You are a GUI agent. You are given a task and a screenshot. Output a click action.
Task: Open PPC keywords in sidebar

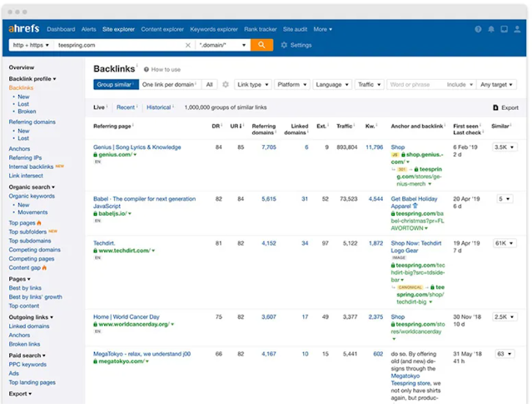coord(27,365)
